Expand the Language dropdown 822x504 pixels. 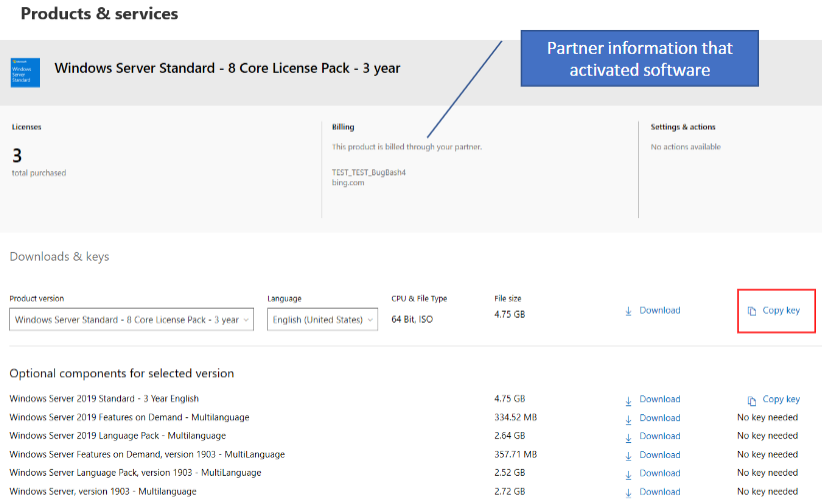coord(322,320)
